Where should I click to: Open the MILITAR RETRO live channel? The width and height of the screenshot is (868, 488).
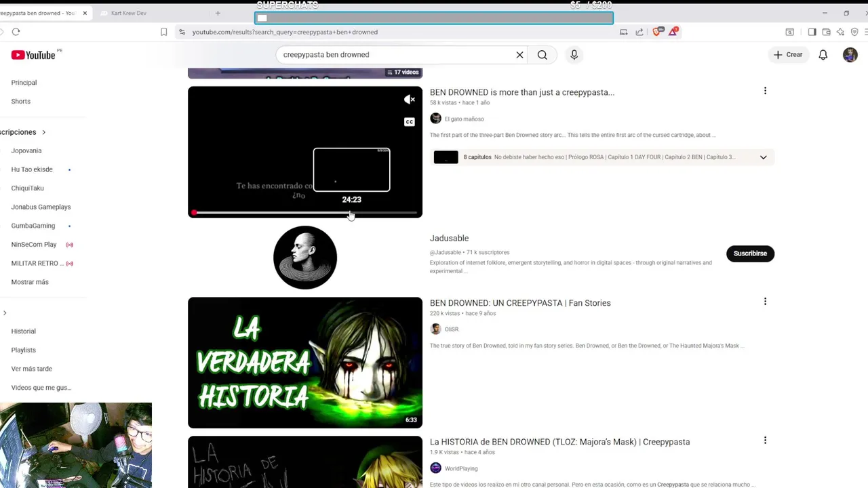point(37,264)
